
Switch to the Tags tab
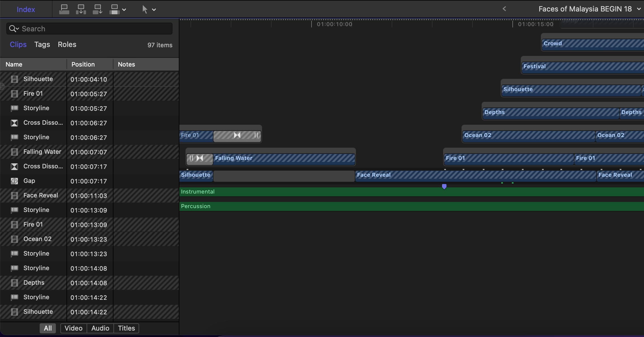point(42,44)
